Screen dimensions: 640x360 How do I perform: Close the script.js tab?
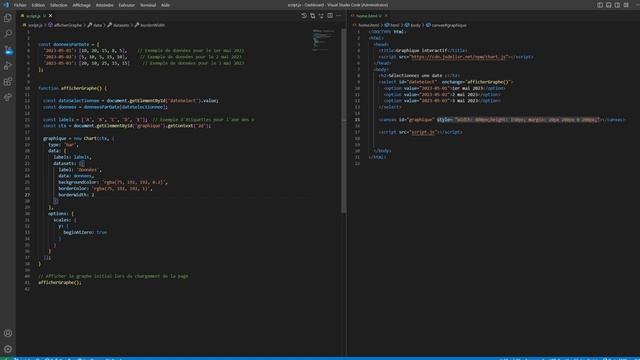point(51,16)
